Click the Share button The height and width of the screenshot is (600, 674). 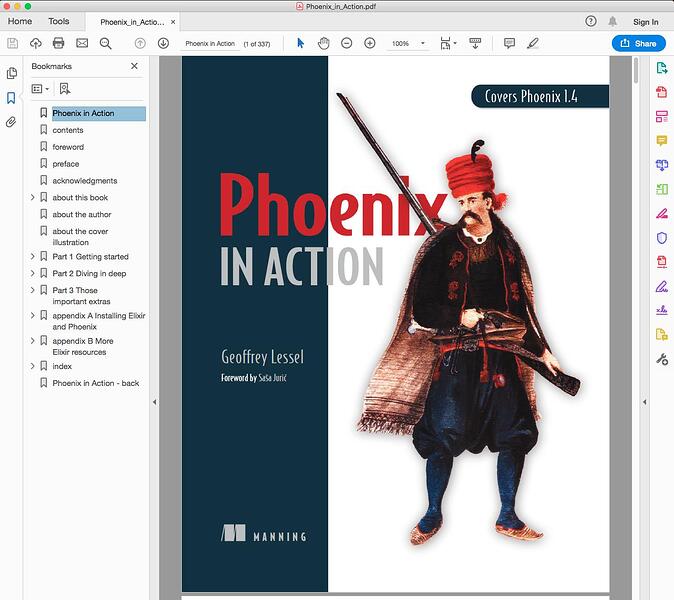pos(639,43)
